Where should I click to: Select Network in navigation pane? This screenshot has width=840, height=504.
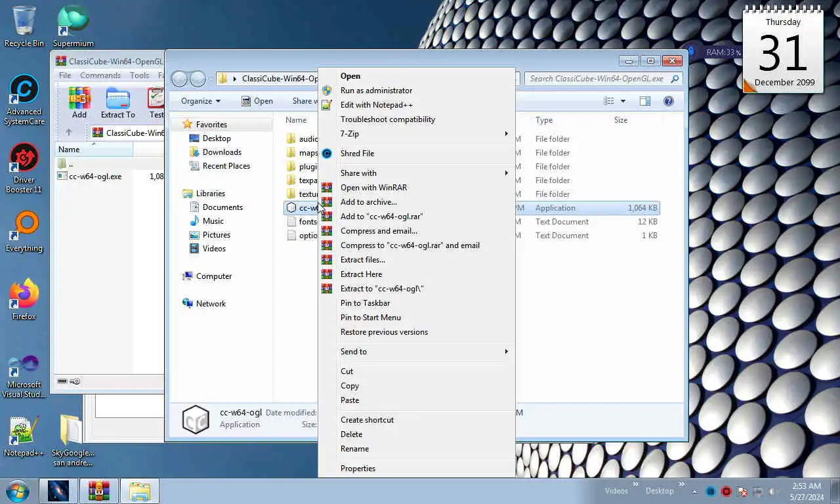coord(211,304)
